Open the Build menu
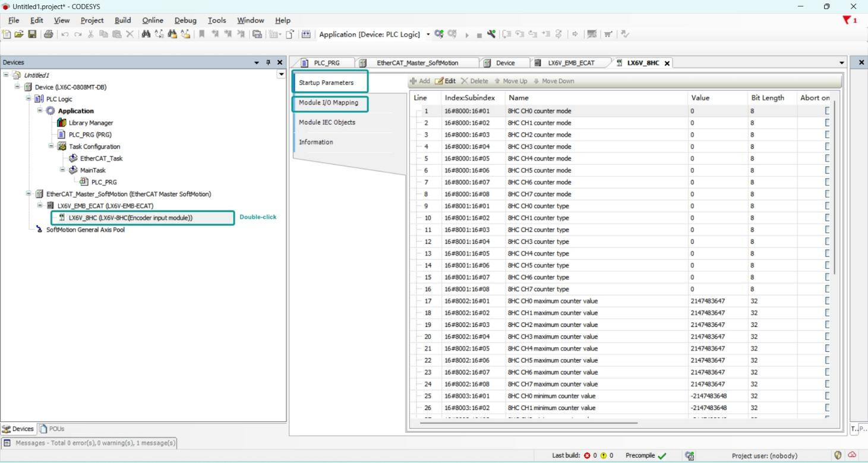868x463 pixels. tap(122, 20)
